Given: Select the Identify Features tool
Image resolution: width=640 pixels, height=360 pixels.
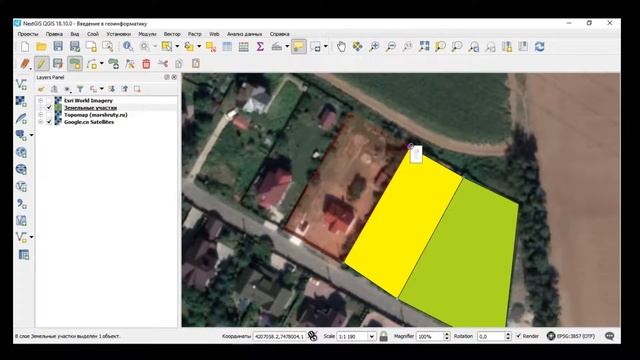Looking at the screenshot, I should coord(128,47).
